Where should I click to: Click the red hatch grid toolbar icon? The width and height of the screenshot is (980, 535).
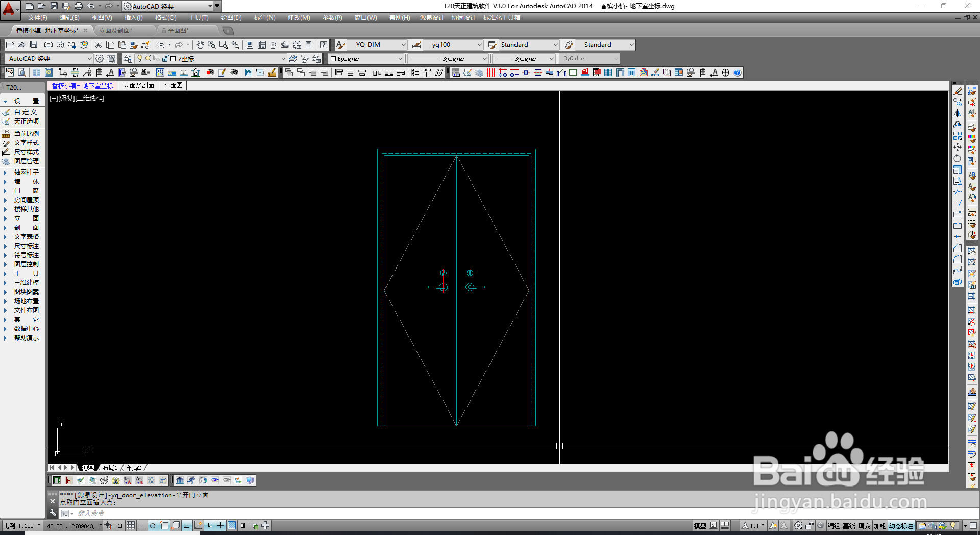491,72
